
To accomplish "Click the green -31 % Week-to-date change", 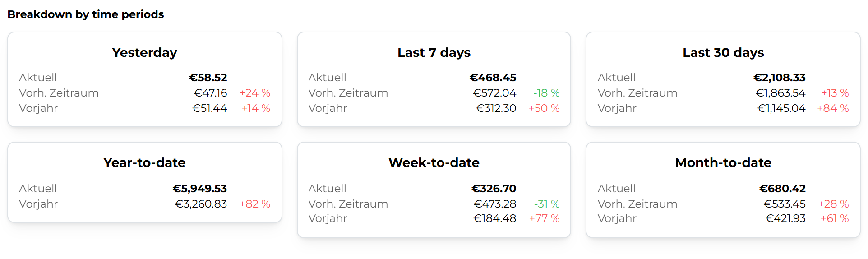I will pyautogui.click(x=547, y=204).
